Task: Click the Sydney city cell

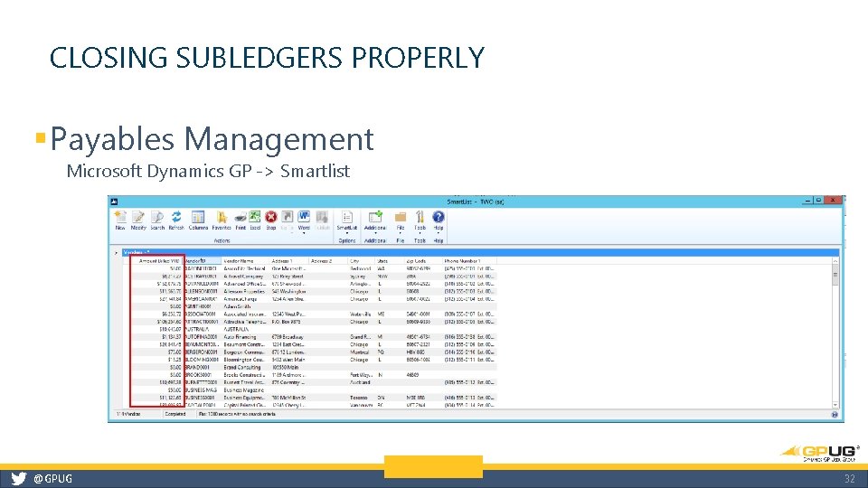Action: pos(358,277)
